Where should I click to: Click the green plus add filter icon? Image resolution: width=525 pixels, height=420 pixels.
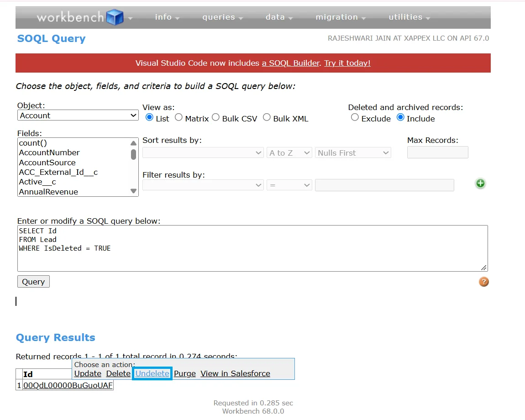click(480, 183)
